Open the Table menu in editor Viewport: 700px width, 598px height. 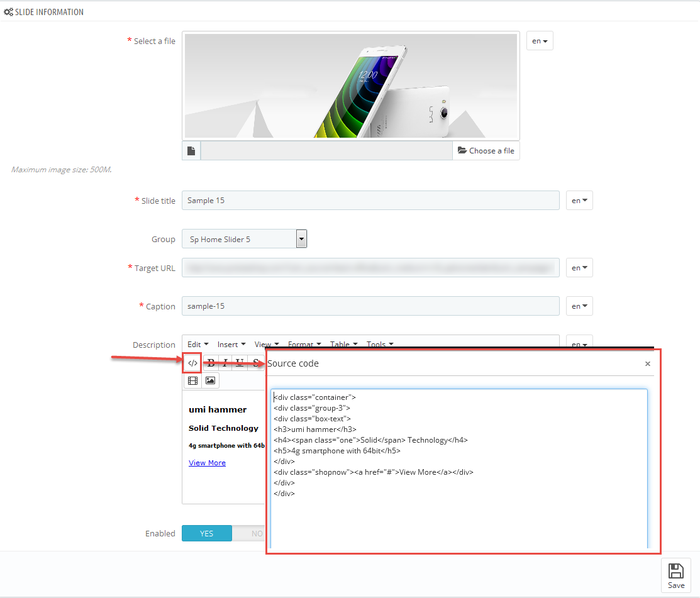point(344,345)
